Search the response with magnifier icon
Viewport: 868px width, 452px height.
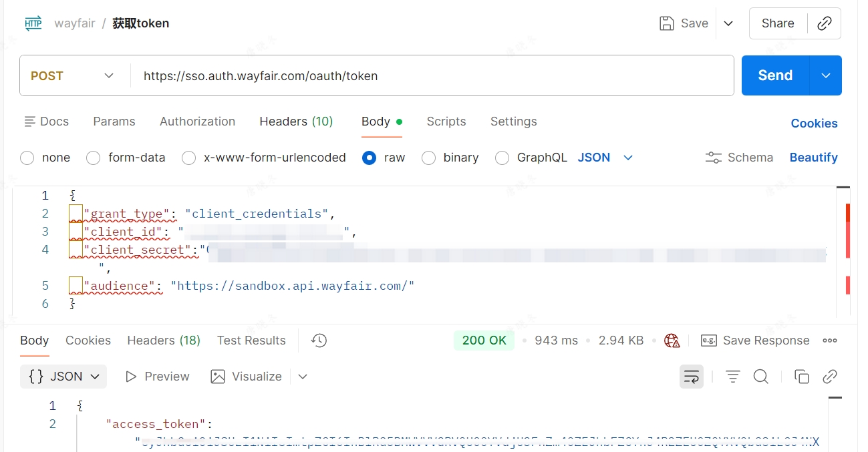pyautogui.click(x=760, y=377)
